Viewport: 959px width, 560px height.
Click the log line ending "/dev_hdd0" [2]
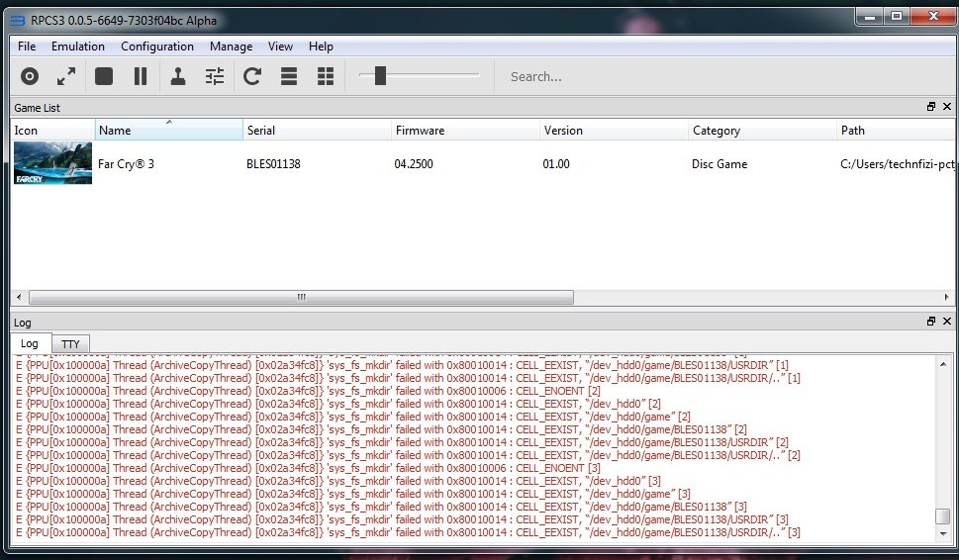[x=337, y=404]
